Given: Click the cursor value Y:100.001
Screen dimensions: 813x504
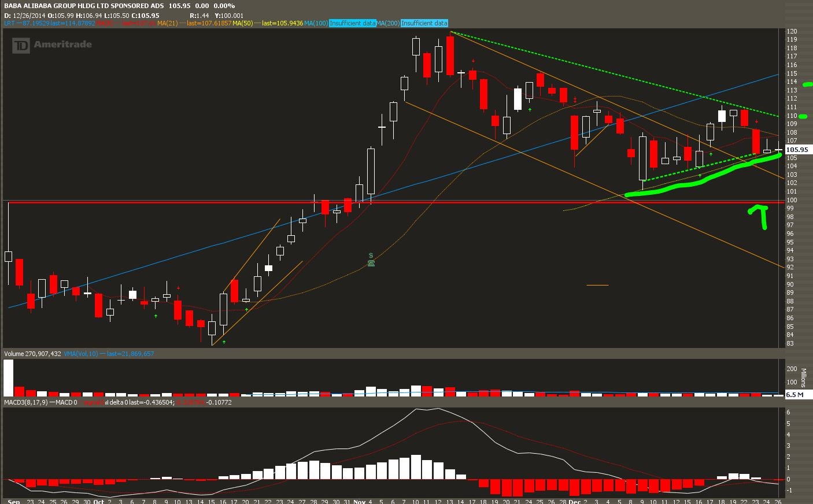Looking at the screenshot, I should [230, 16].
